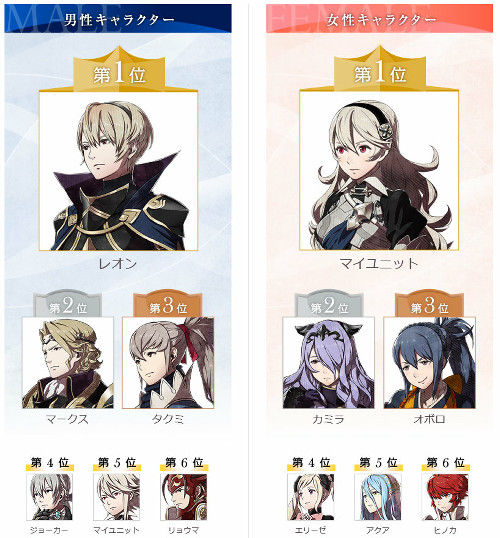
Task: Open the エリーゼ fourth place icon
Action: coord(311,497)
